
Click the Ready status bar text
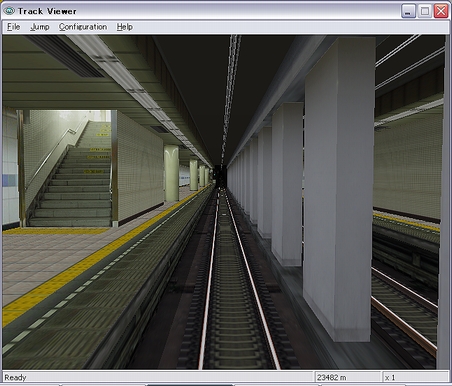(x=15, y=378)
